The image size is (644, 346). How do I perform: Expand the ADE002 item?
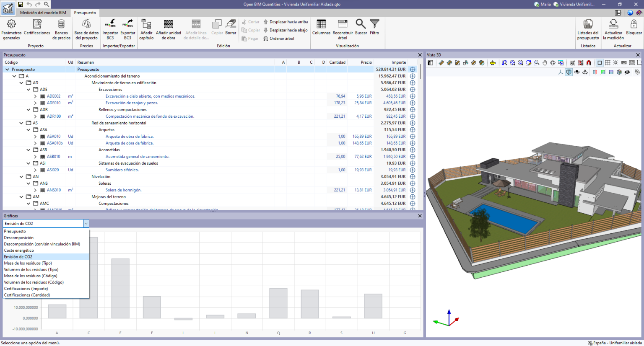pos(35,96)
